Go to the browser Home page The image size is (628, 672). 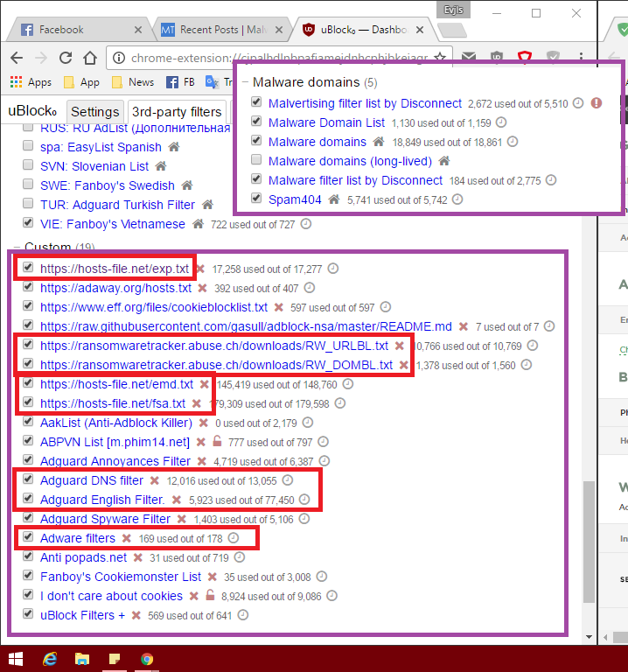[x=90, y=58]
